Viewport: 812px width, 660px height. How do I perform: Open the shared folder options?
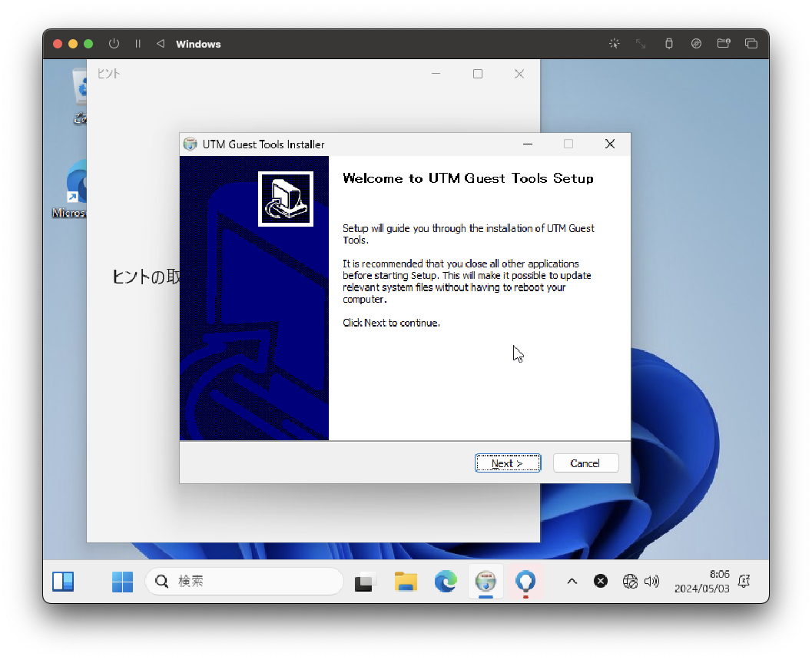(x=724, y=44)
